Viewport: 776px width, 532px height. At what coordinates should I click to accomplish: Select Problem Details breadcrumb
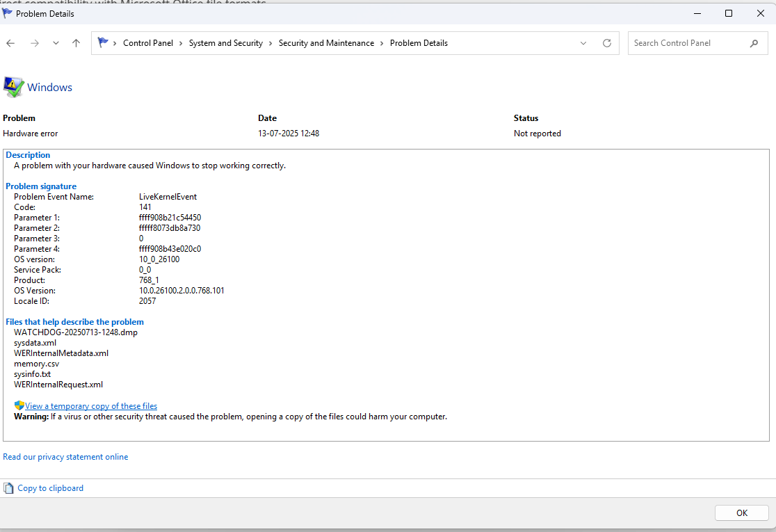coord(419,43)
